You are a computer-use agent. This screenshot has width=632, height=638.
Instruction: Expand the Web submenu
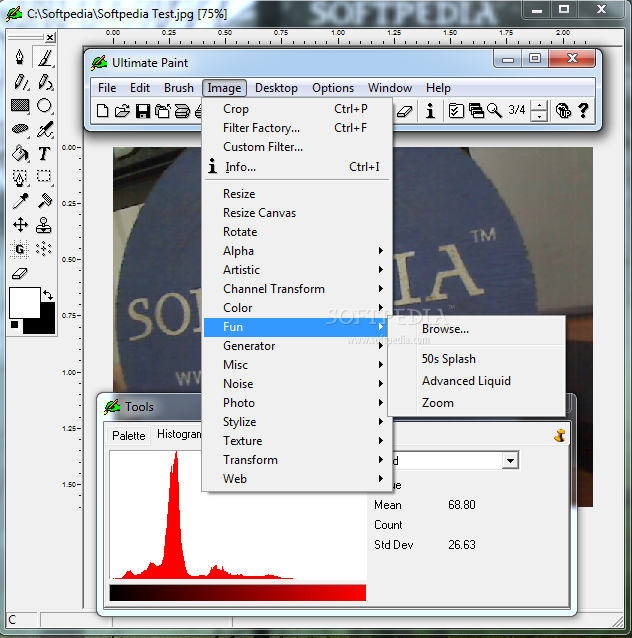pyautogui.click(x=297, y=479)
